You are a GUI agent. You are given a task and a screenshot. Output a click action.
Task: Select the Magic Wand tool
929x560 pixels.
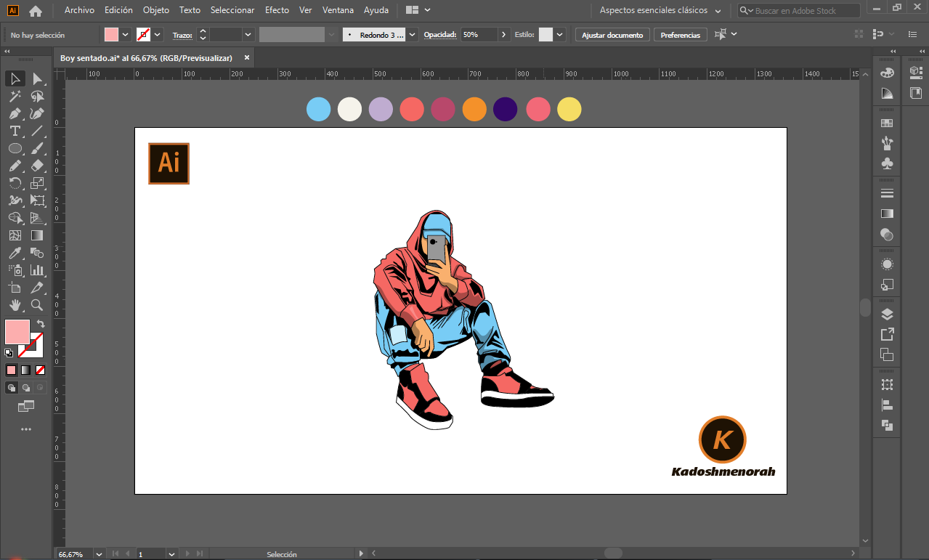click(15, 96)
